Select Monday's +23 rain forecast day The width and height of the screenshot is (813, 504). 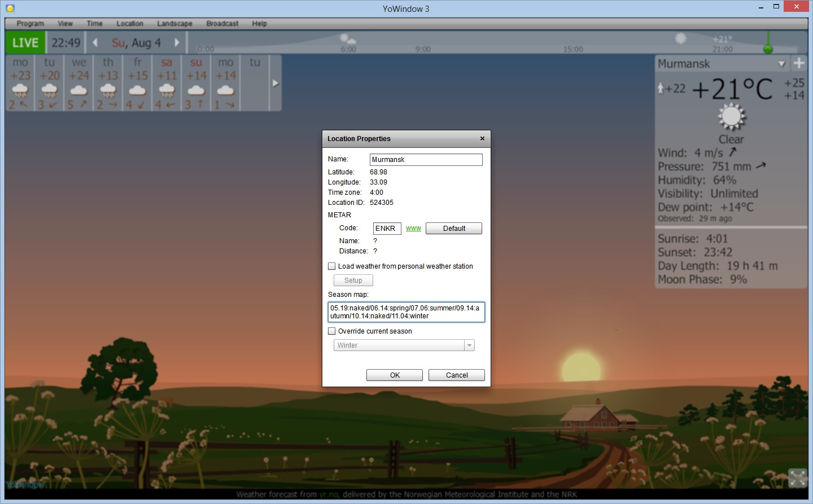[20, 83]
